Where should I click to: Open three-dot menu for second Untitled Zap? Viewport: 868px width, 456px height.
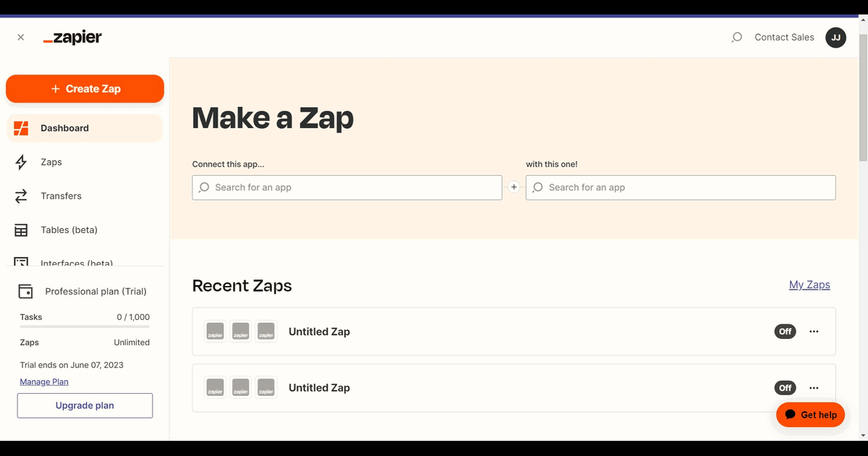coord(814,388)
